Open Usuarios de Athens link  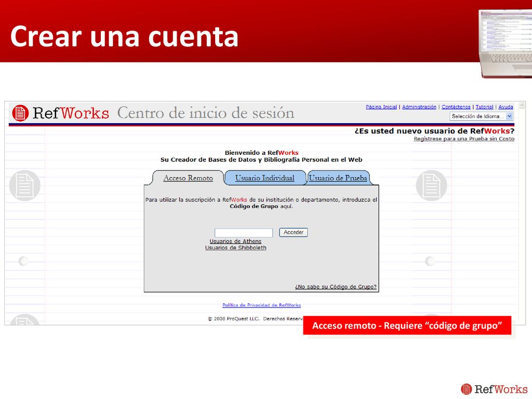coord(235,241)
